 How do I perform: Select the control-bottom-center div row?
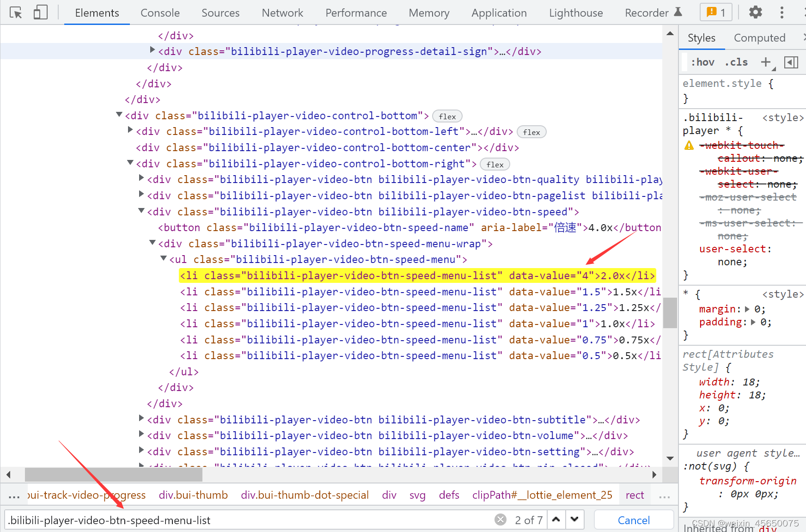[x=328, y=148]
